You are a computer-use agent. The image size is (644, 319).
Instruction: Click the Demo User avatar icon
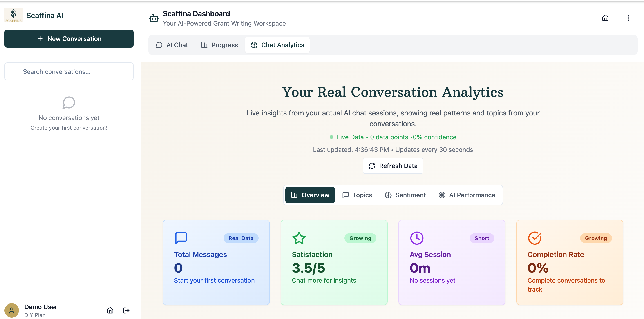12,310
